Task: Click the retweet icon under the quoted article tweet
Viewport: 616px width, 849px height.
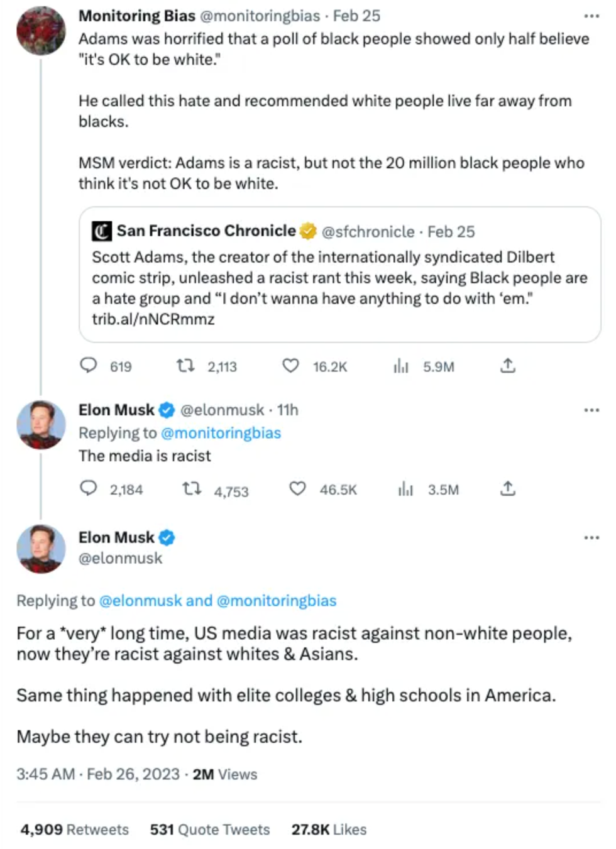Action: click(x=185, y=366)
